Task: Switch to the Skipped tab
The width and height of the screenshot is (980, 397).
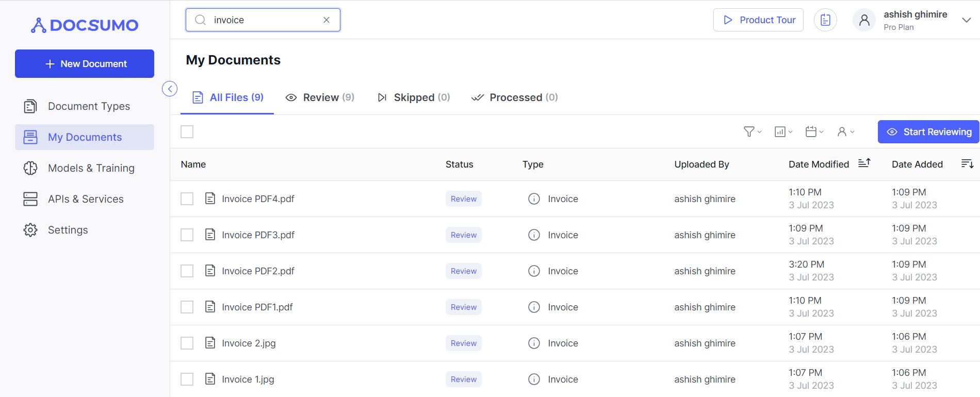Action: [414, 97]
